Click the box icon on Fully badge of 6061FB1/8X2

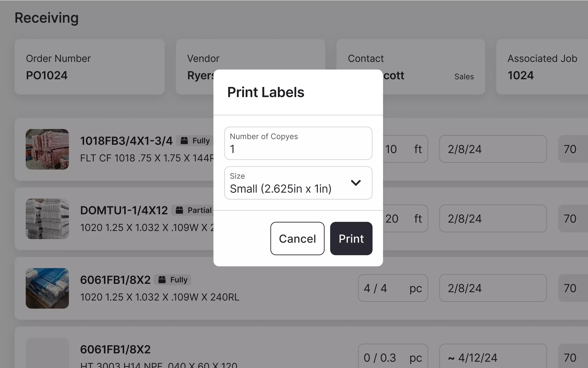(162, 280)
